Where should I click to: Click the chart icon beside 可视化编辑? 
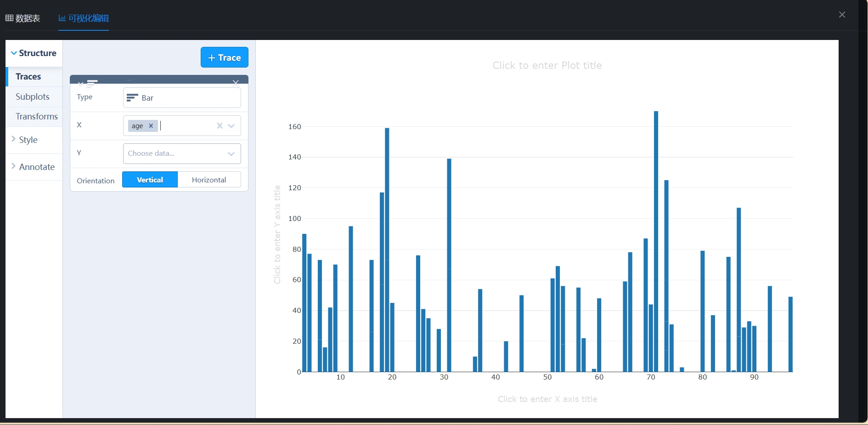(62, 18)
